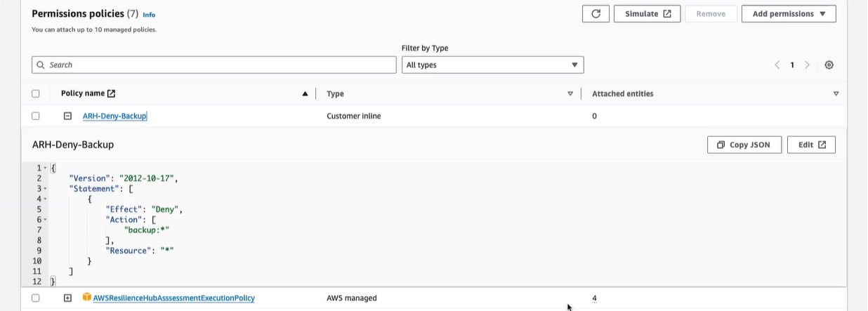Click the magnifier icon in Search box
868x311 pixels.
pos(41,65)
